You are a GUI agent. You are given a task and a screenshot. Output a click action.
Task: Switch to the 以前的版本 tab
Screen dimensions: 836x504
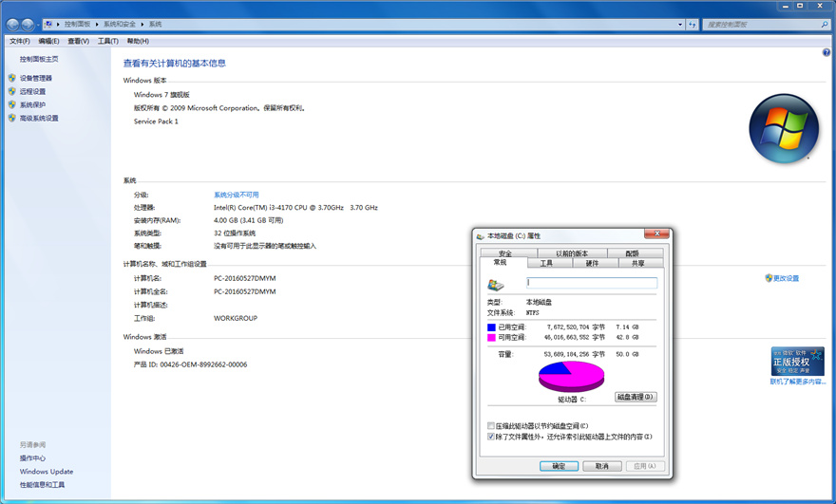pos(572,253)
